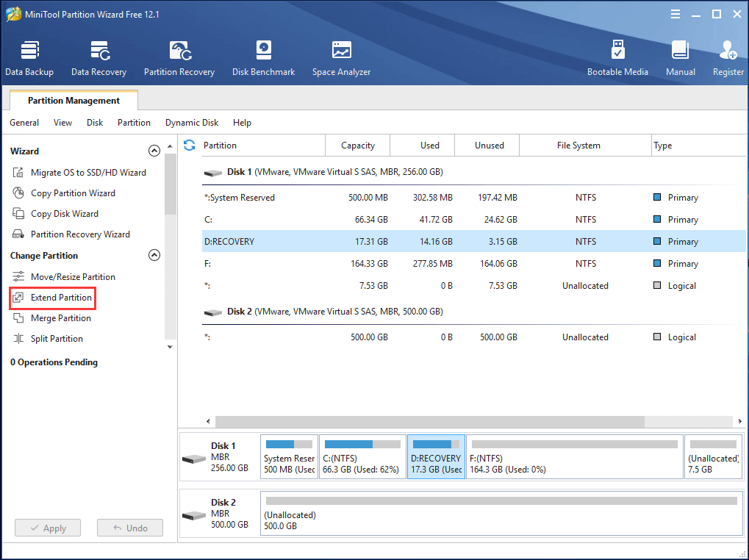Select Disk 1 unallocated 7.5 GB block
This screenshot has width=749, height=560.
(x=713, y=457)
